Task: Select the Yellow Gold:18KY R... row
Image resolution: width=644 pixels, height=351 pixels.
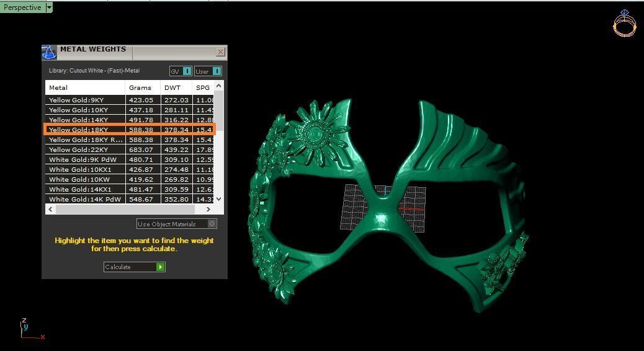Action: click(x=130, y=140)
